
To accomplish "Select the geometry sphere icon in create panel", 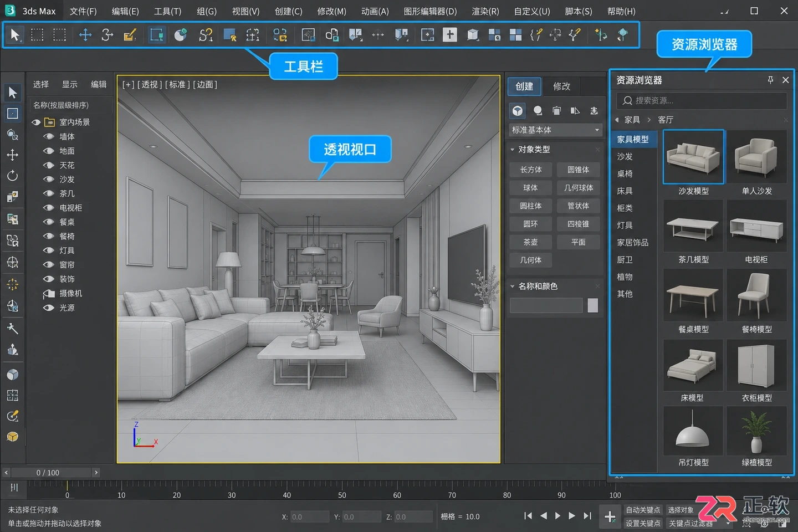I will tap(517, 111).
